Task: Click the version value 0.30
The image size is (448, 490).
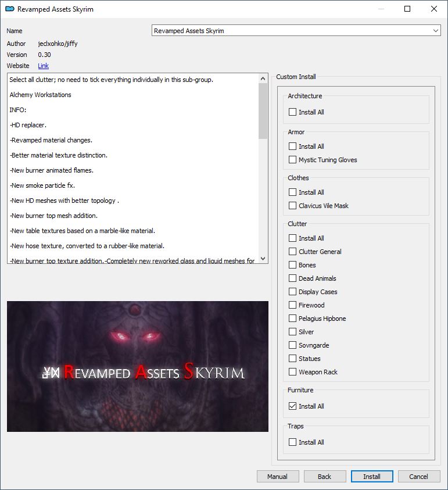Action: (x=44, y=55)
